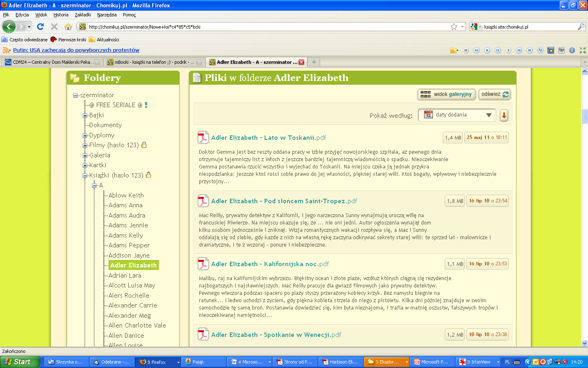Open location bar history dropdown

pyautogui.click(x=463, y=27)
